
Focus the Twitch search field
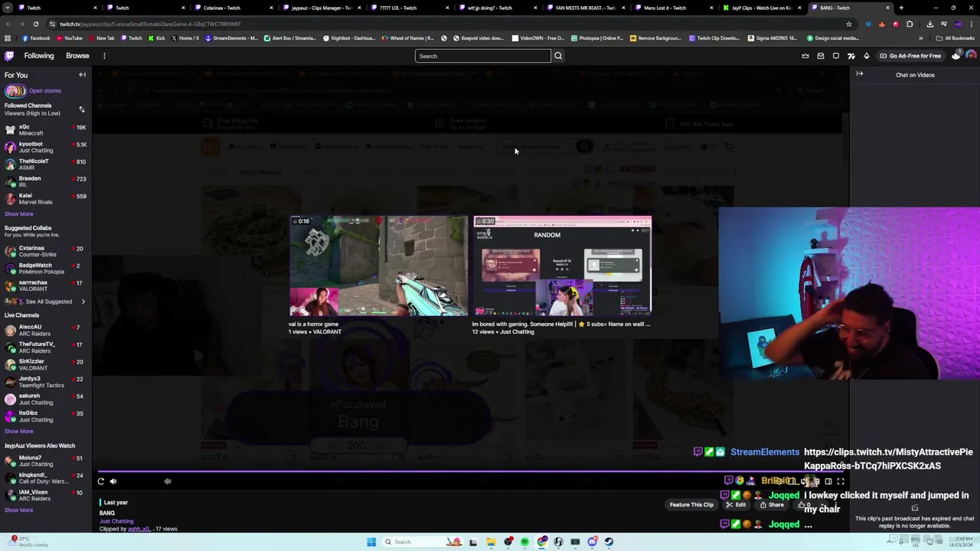482,56
